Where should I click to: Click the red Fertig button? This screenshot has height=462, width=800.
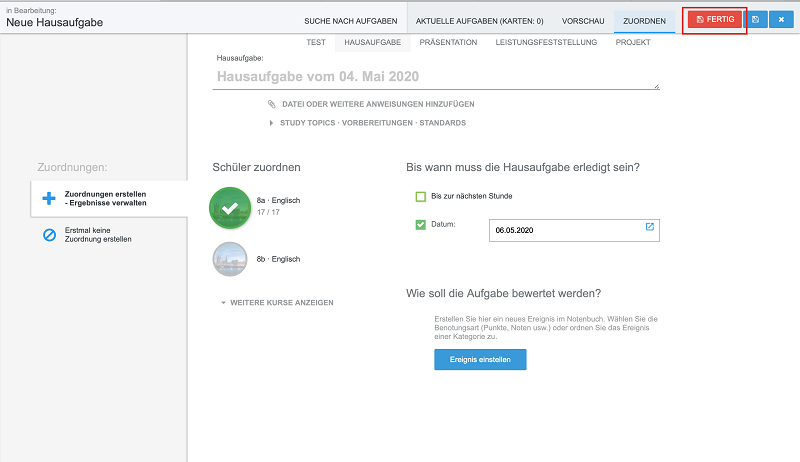[715, 19]
